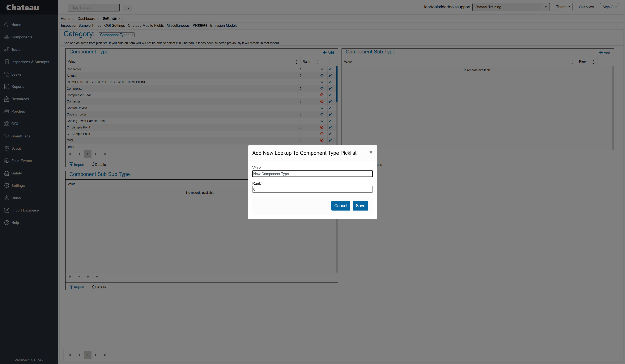
Task: Open Rank column menu in Component Type
Action: coord(317,62)
